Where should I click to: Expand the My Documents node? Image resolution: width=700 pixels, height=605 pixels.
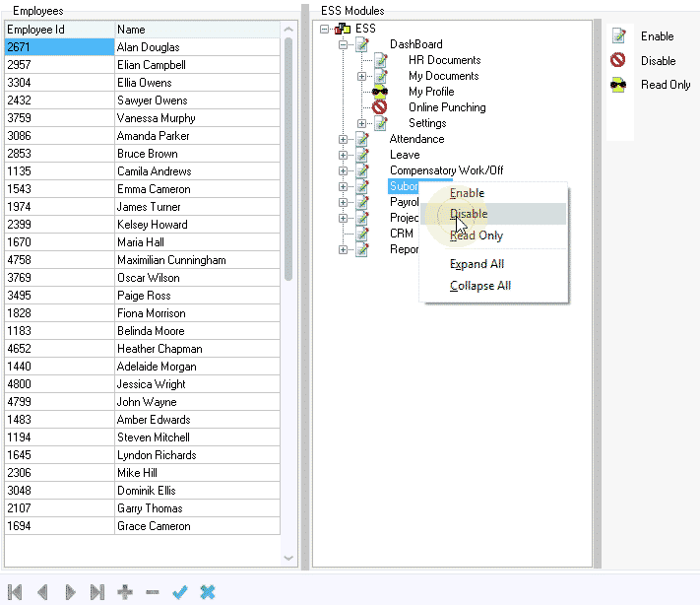[361, 77]
